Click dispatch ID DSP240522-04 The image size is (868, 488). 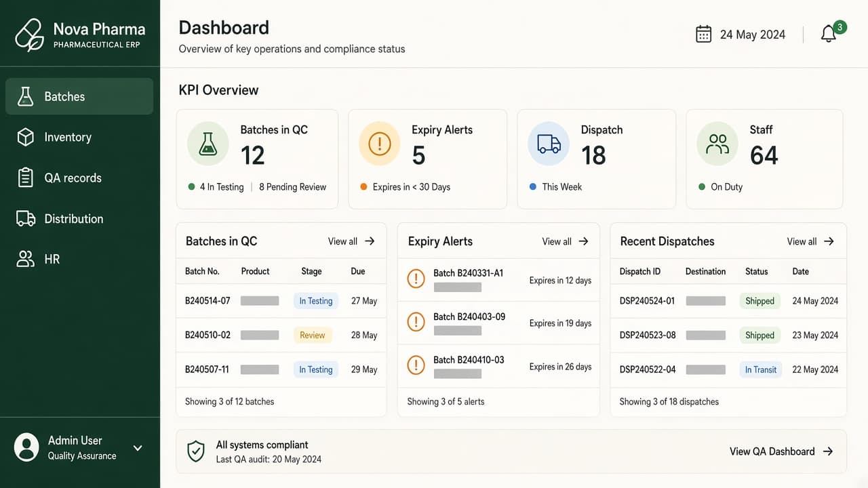[x=648, y=369]
